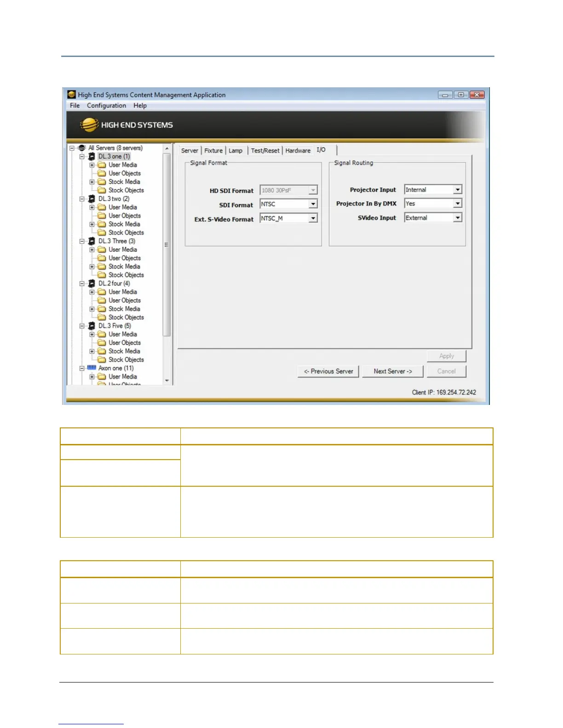Open the Configuration menu
563x728 pixels.
click(x=106, y=106)
